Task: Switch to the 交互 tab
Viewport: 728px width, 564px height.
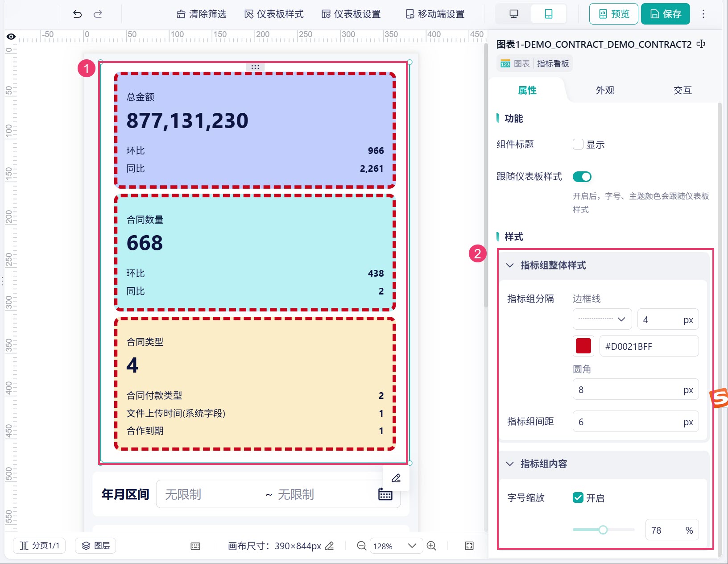Action: coord(682,90)
